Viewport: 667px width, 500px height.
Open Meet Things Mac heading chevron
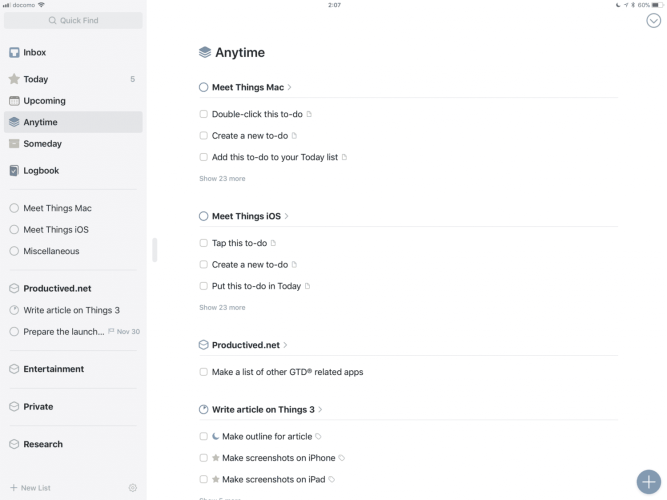[x=290, y=87]
